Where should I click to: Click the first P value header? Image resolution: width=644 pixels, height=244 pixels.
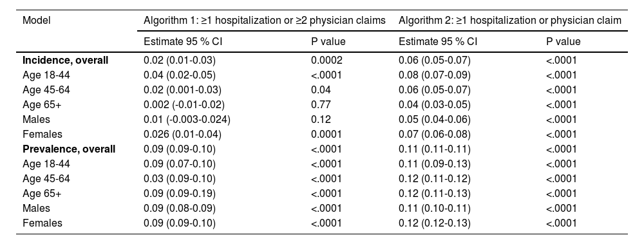[x=328, y=41]
